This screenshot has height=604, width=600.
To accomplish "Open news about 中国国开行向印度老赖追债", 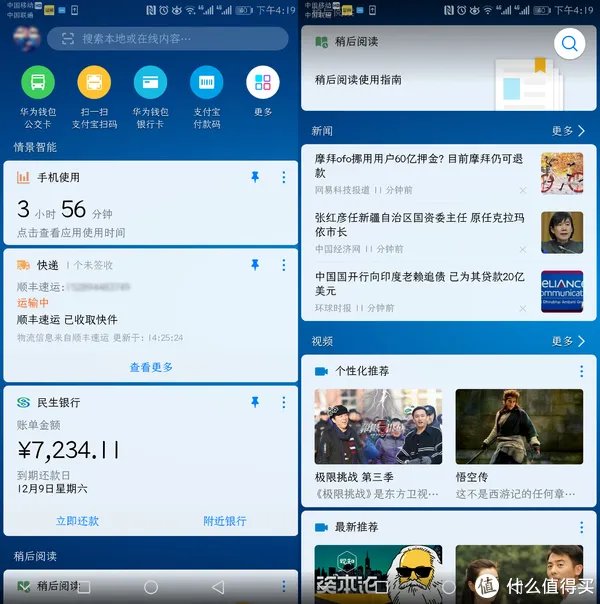I will (x=419, y=284).
